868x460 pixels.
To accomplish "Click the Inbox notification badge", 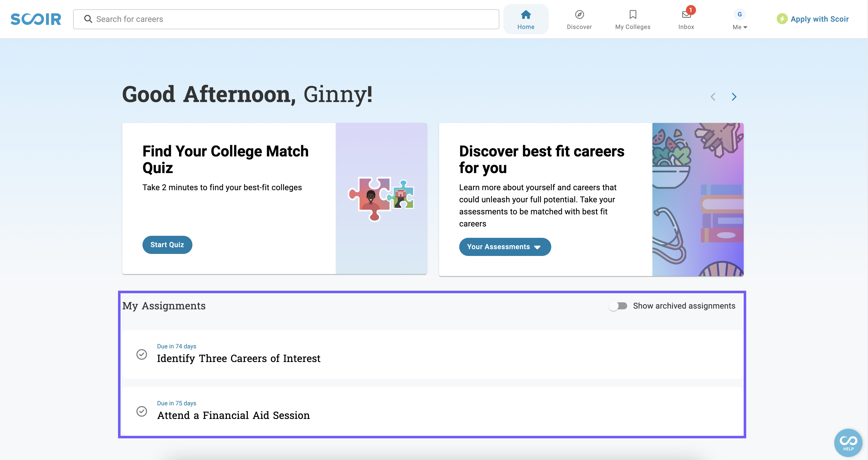I will coord(690,10).
